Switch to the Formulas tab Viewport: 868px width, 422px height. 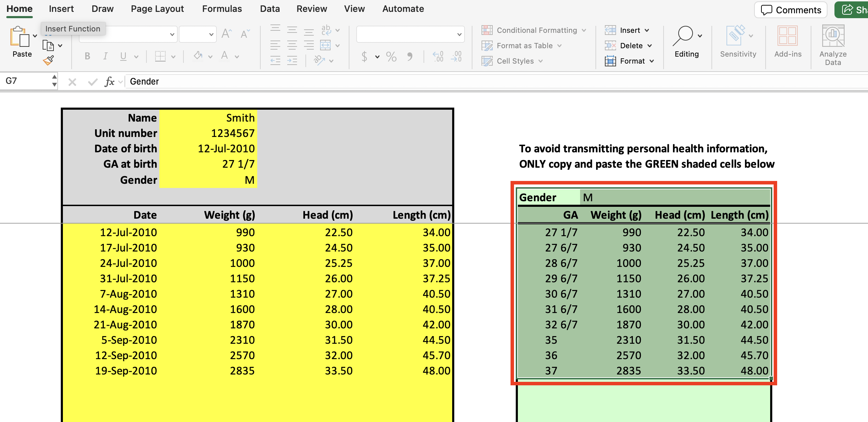[x=222, y=9]
